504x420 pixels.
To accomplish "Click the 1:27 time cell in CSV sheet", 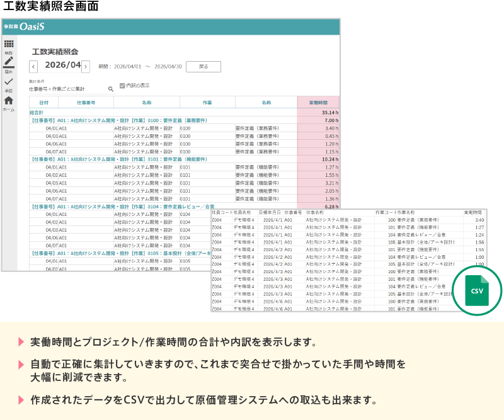I will [x=479, y=227].
